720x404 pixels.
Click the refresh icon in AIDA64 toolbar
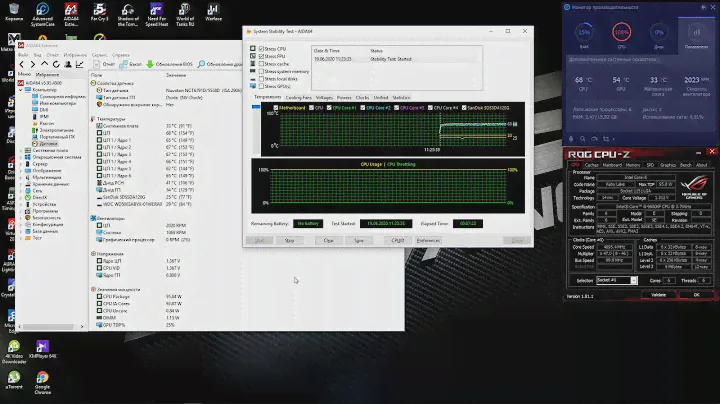(57, 63)
